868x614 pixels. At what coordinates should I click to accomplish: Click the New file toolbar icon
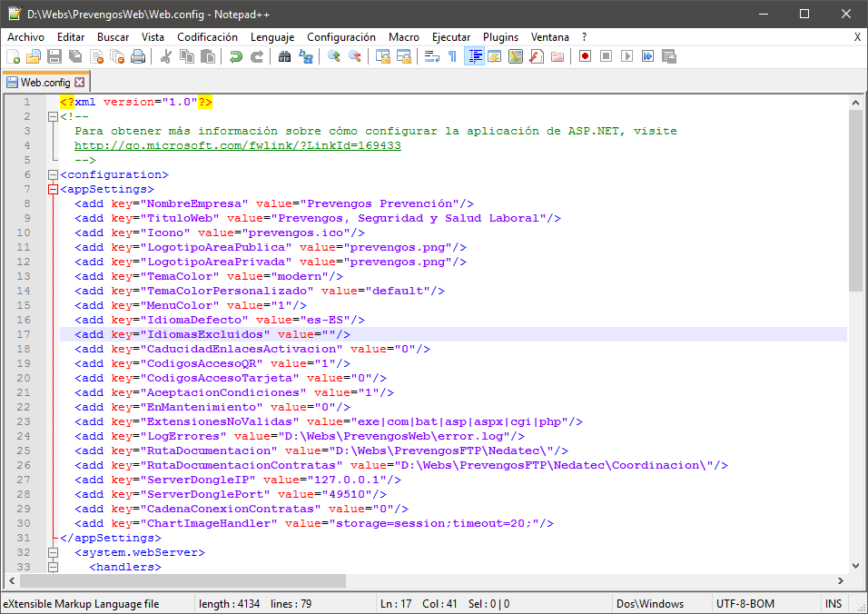13,56
